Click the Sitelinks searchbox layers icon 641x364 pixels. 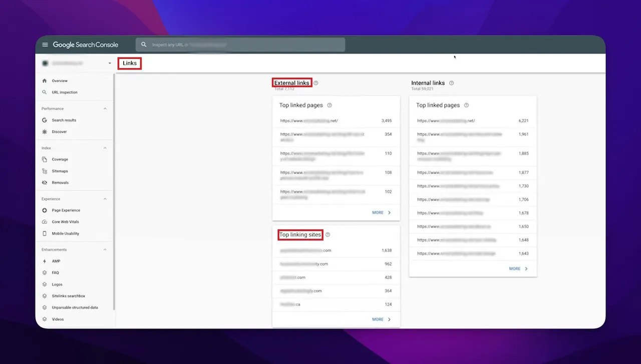tap(45, 296)
